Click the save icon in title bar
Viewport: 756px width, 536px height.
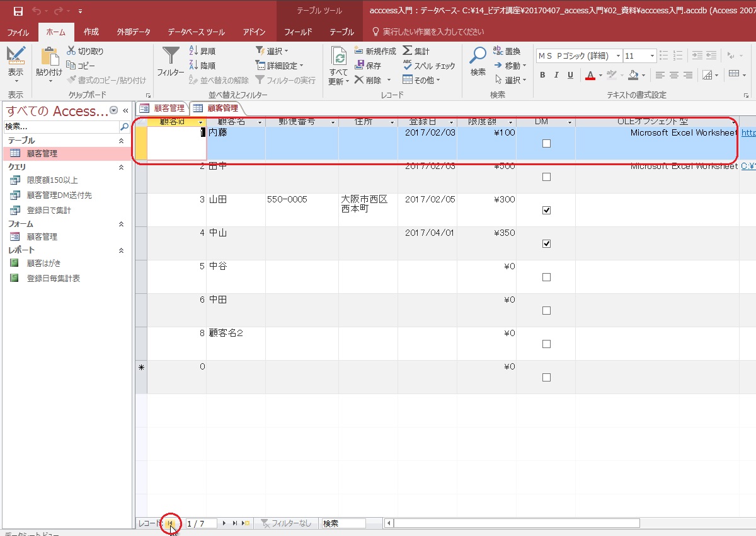coord(18,11)
